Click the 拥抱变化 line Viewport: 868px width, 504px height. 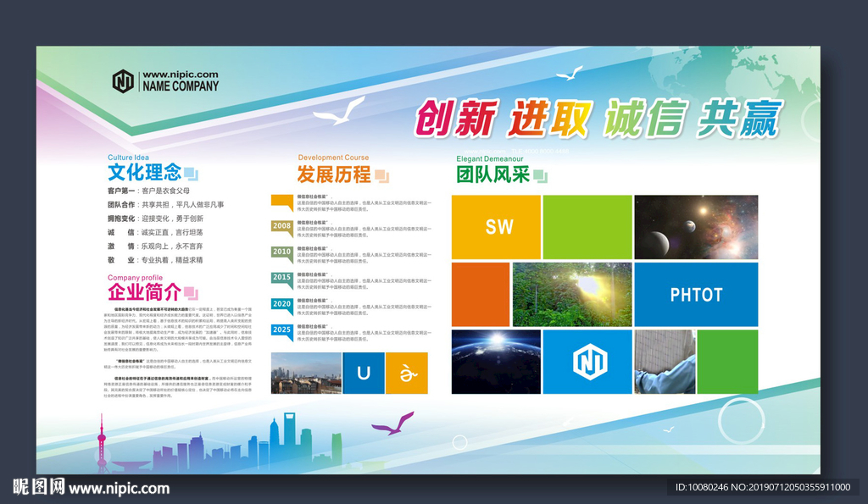(x=155, y=219)
